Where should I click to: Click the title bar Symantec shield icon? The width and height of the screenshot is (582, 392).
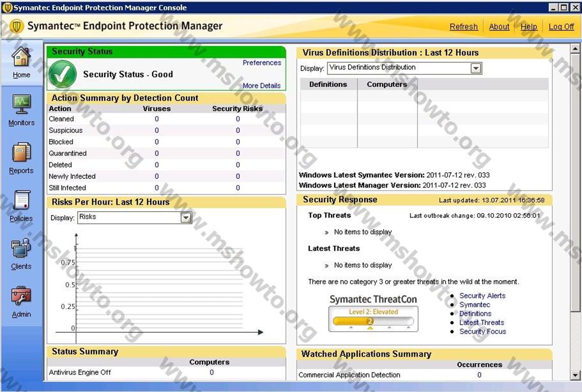click(x=7, y=8)
